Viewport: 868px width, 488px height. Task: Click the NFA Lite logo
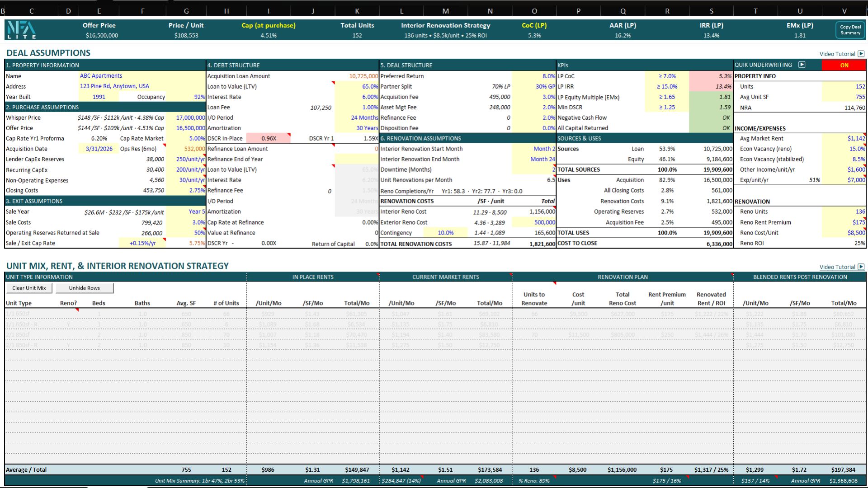point(21,30)
